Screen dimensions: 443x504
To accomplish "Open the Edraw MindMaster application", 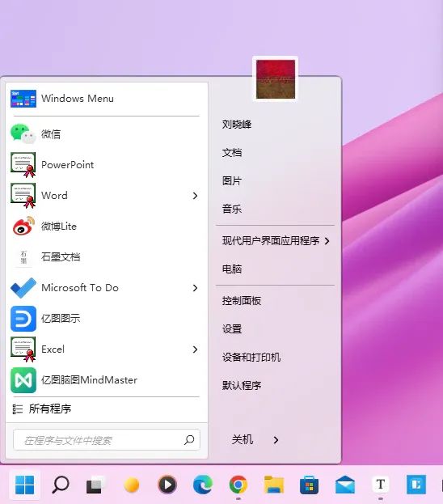I will (x=23, y=380).
